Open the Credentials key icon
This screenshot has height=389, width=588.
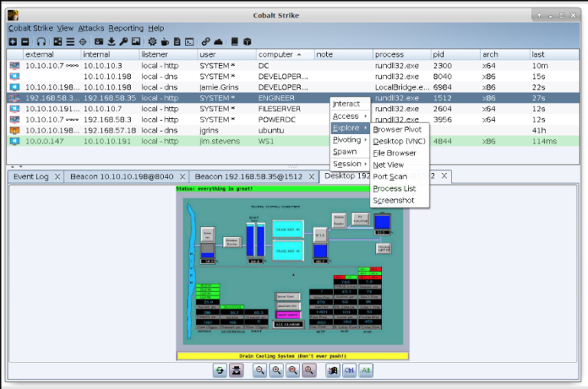click(124, 41)
